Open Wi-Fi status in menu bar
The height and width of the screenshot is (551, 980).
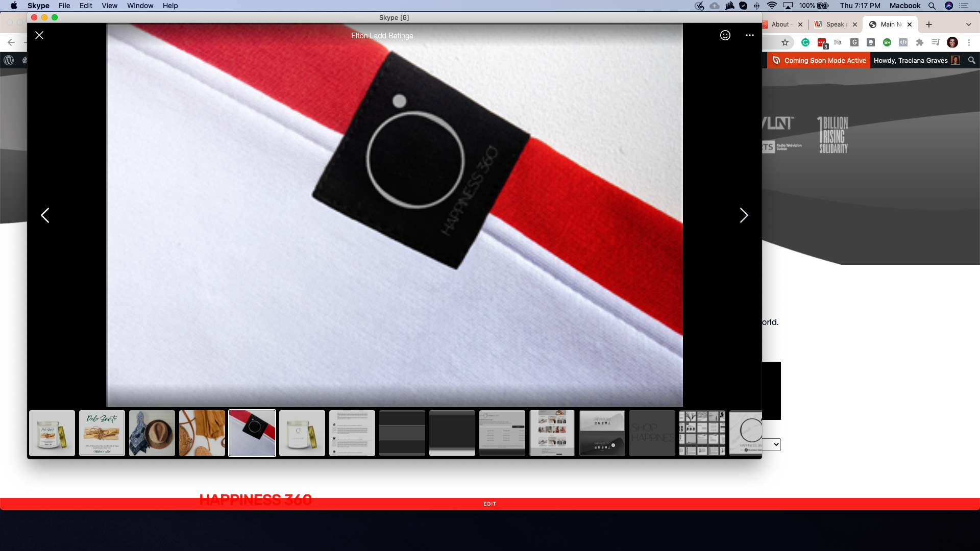(772, 6)
